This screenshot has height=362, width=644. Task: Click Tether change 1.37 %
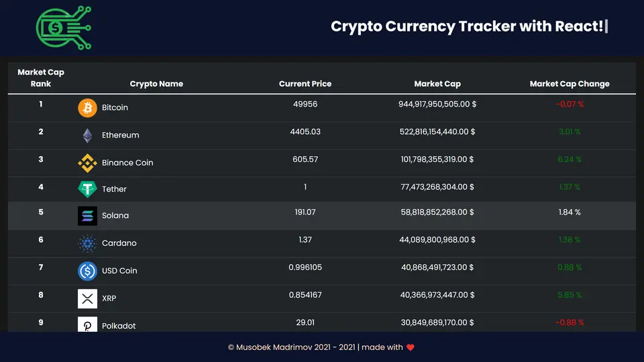(x=570, y=187)
